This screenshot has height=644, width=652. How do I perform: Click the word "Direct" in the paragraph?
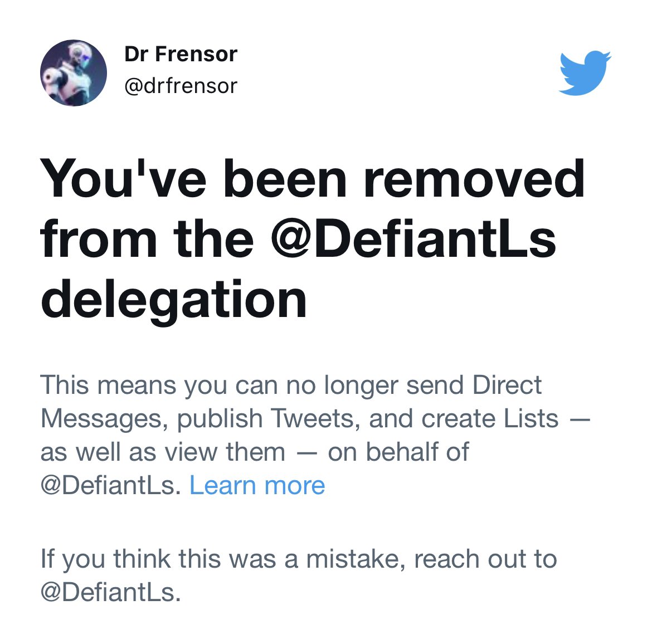point(506,386)
